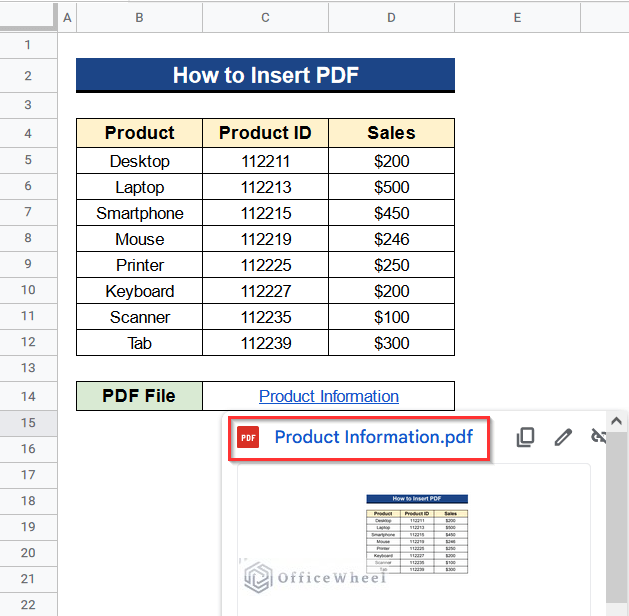Click the red PDF file icon
The width and height of the screenshot is (629, 616).
pyautogui.click(x=248, y=437)
